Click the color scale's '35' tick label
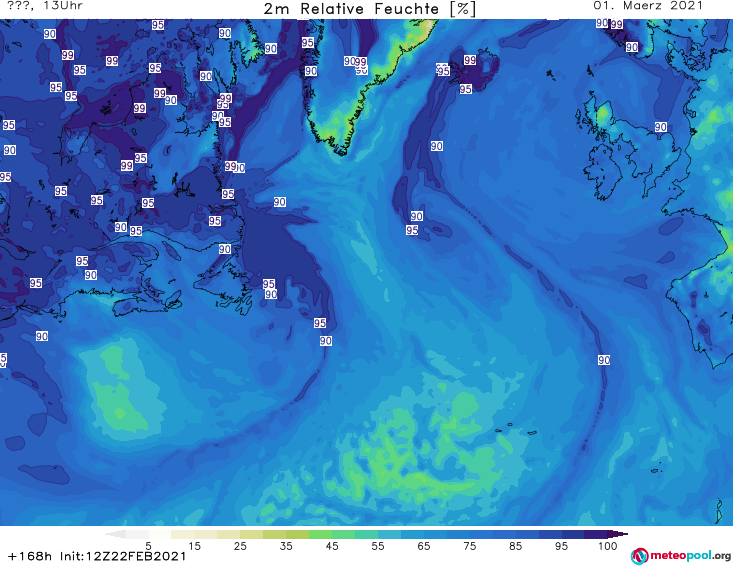 pyautogui.click(x=286, y=546)
